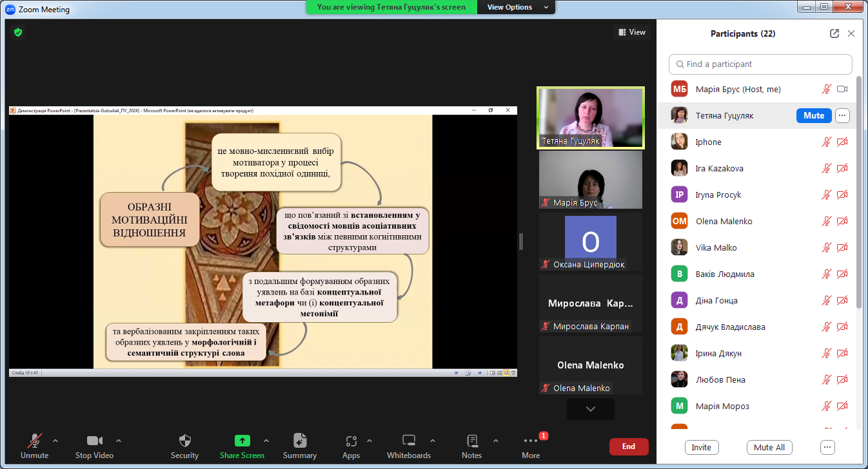Image resolution: width=868 pixels, height=469 pixels.
Task: Click the green encryption shield icon
Action: click(18, 32)
